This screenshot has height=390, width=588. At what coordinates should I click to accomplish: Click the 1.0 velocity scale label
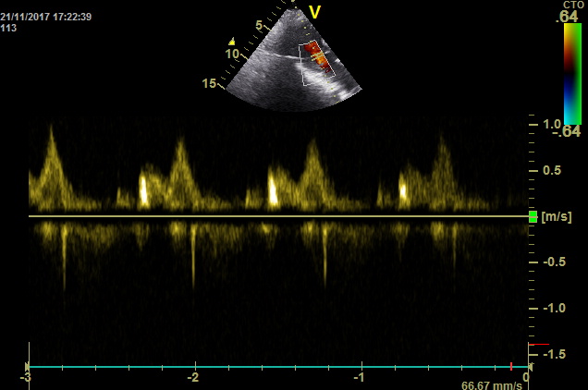552,124
